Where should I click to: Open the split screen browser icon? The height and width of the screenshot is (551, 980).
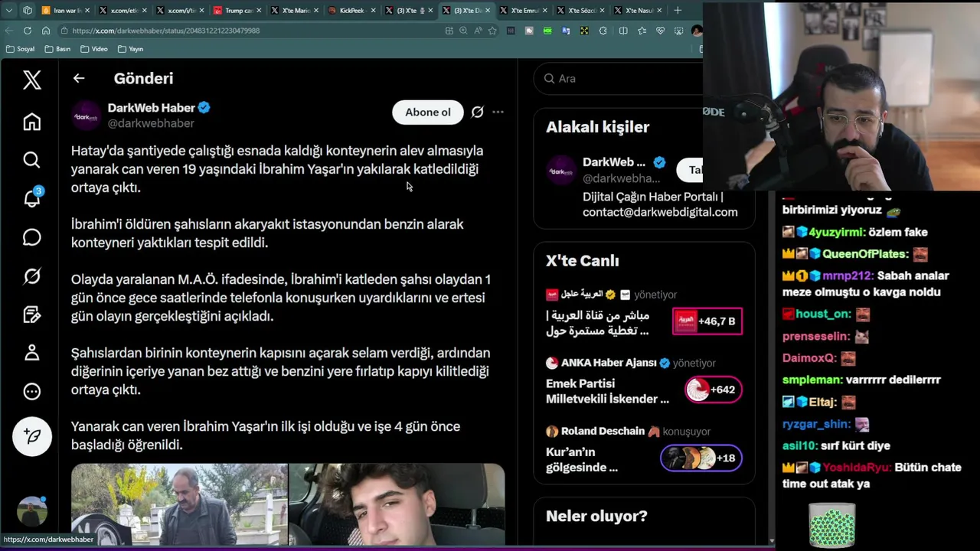[x=622, y=31]
